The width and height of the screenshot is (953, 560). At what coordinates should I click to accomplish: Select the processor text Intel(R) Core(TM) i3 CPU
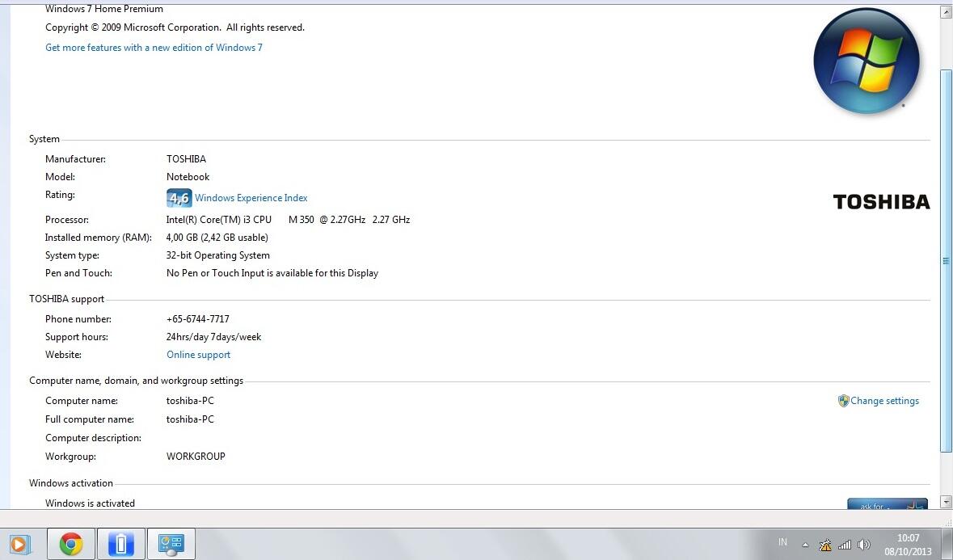219,220
